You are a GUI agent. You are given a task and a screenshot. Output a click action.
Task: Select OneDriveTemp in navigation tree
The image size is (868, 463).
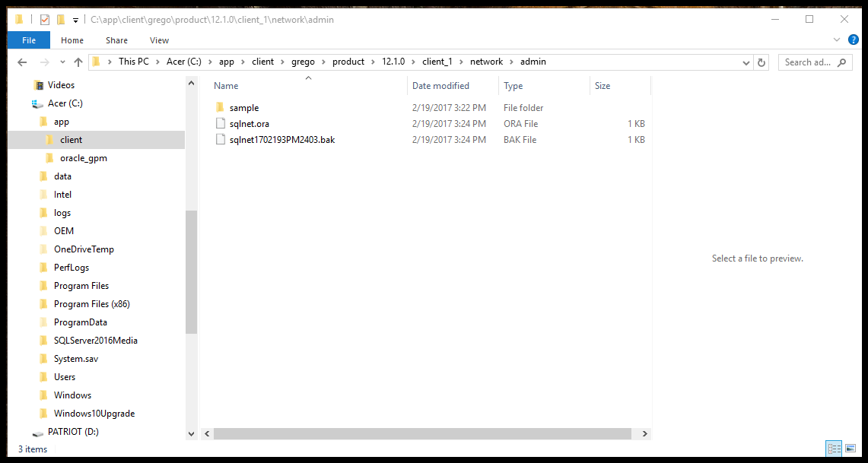coord(84,249)
